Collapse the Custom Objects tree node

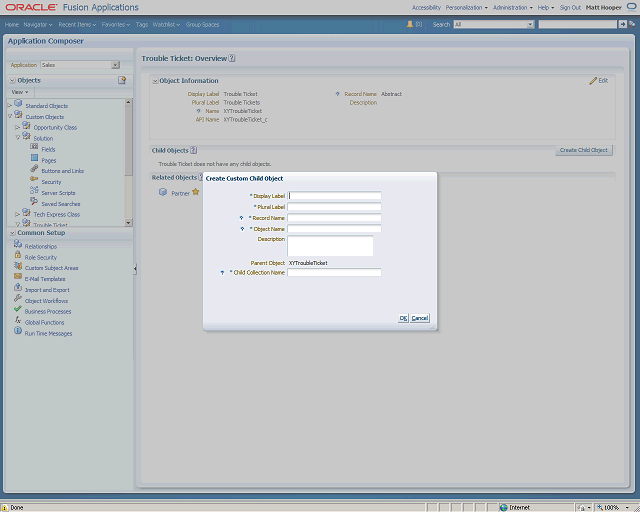(x=10, y=116)
